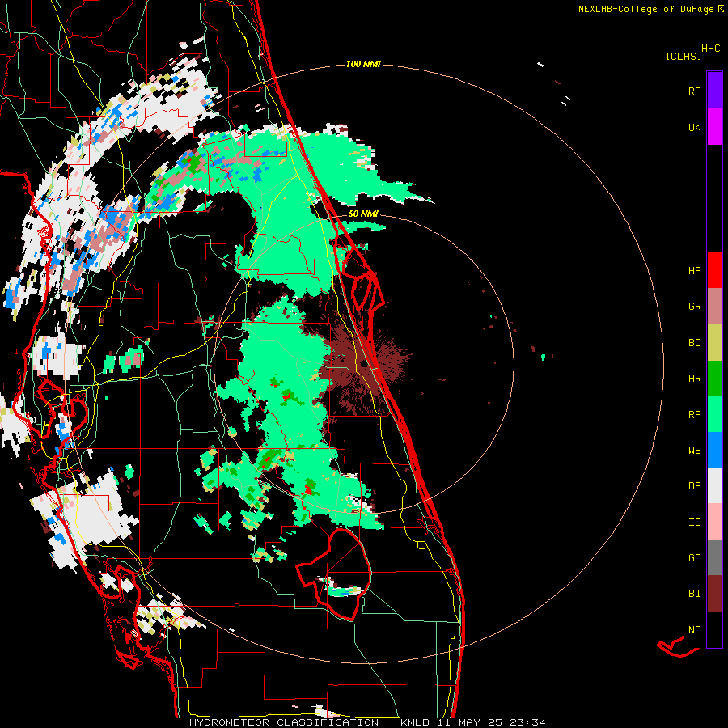This screenshot has width=728, height=728.
Task: Click the IC legend label
Action: coord(694,523)
